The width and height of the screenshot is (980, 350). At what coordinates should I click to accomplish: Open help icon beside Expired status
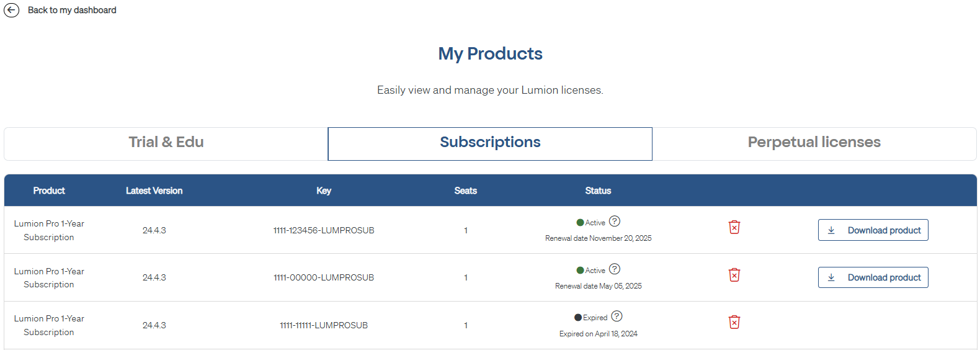tap(617, 316)
